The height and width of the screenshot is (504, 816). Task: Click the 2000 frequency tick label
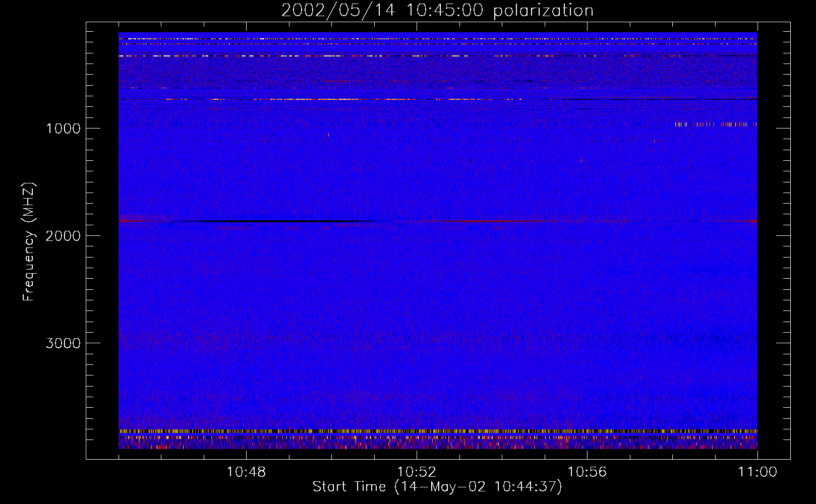click(x=63, y=236)
